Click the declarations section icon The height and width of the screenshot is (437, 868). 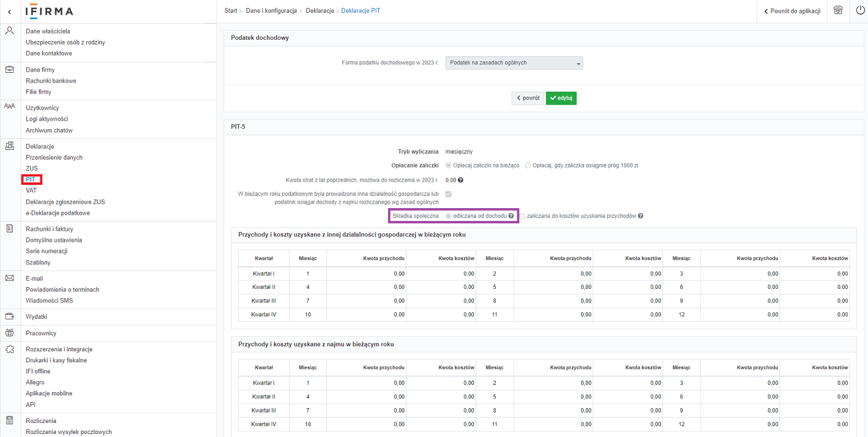pyautogui.click(x=9, y=146)
